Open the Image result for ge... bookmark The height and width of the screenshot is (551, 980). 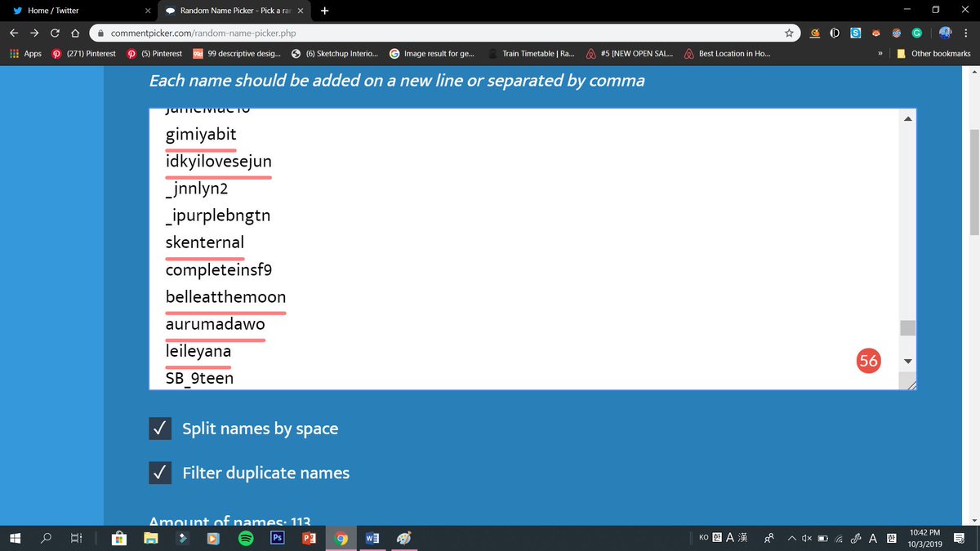coord(432,54)
